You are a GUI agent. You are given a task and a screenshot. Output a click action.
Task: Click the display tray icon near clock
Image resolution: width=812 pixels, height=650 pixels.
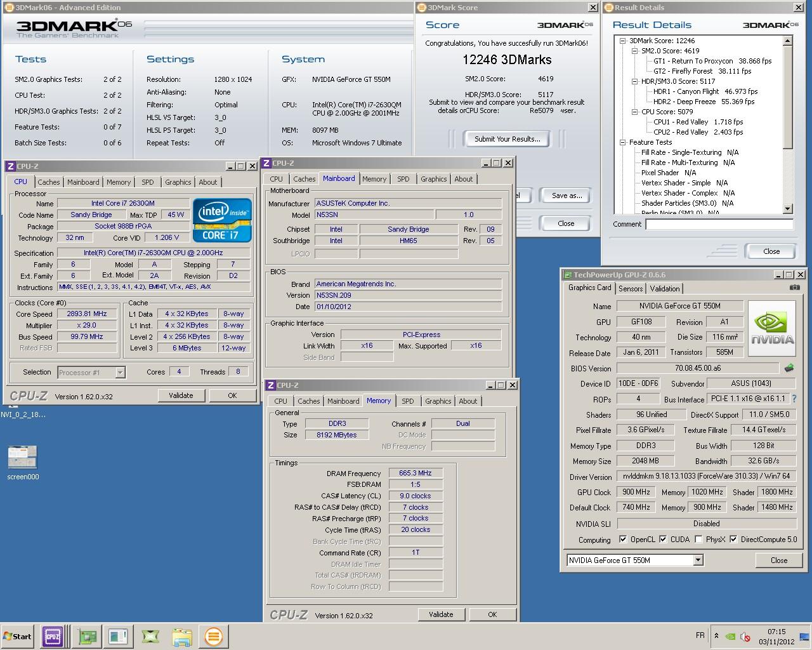click(x=804, y=637)
